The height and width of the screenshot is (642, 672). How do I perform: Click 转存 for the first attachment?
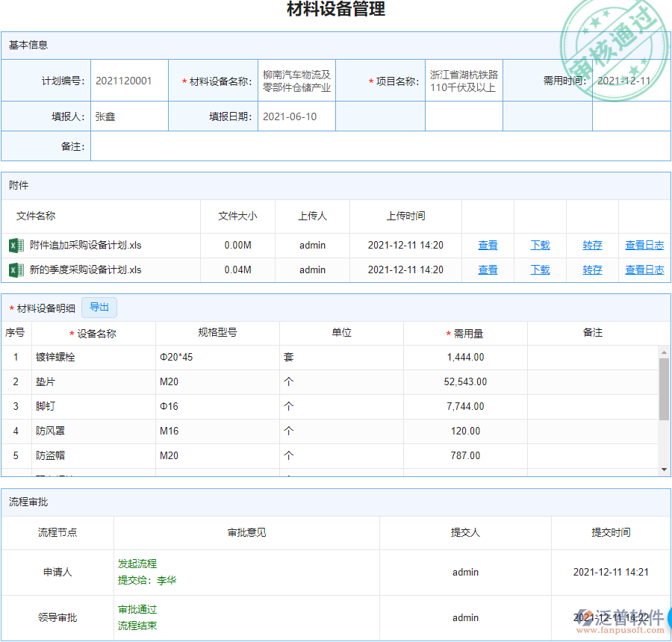591,245
